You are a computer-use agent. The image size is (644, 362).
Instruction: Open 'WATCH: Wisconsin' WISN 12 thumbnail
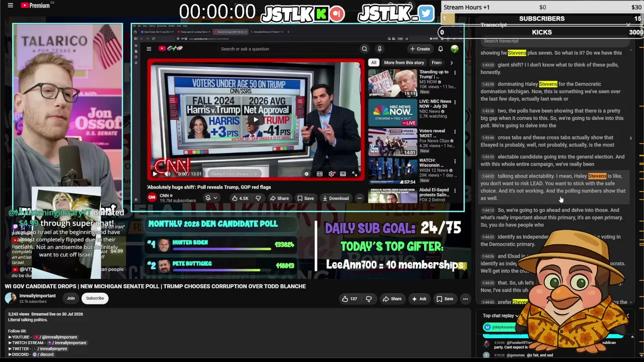pyautogui.click(x=392, y=171)
